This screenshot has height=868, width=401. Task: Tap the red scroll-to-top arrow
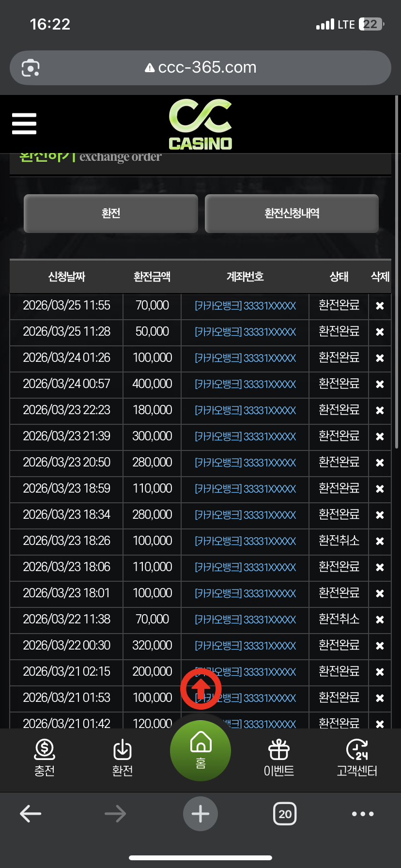pos(200,688)
